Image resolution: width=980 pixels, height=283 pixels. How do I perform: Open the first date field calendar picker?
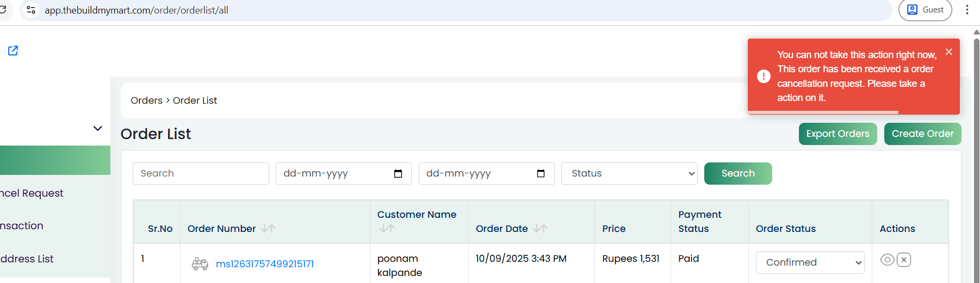[x=398, y=174]
